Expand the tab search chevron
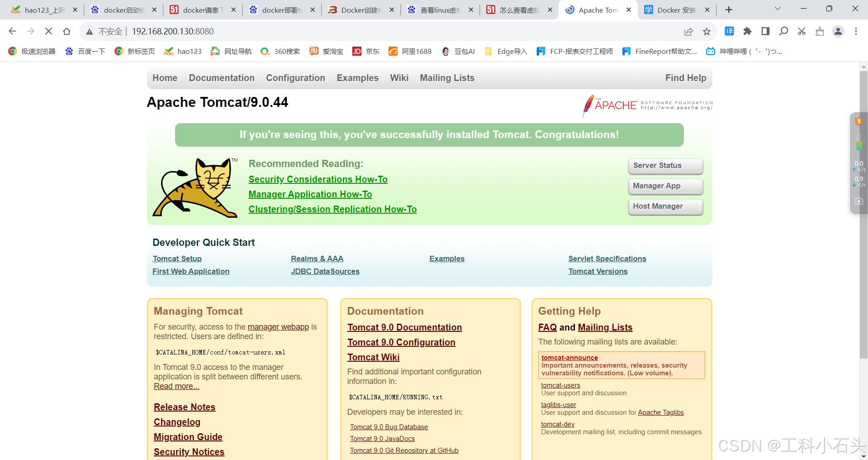Viewport: 868px width, 460px height. [x=778, y=9]
